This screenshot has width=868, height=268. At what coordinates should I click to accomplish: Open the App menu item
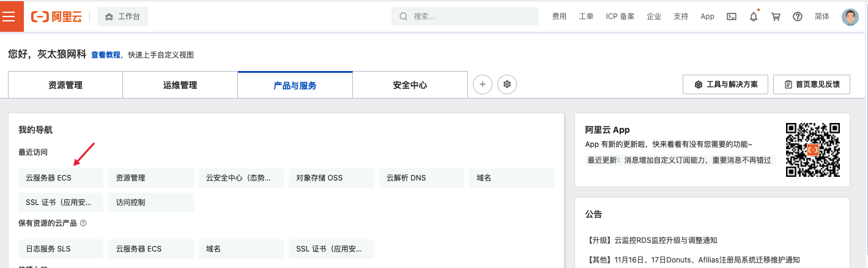(707, 17)
